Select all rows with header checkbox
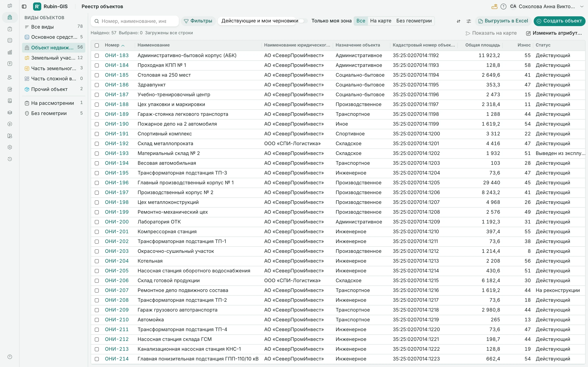This screenshot has height=367, width=588. point(97,45)
